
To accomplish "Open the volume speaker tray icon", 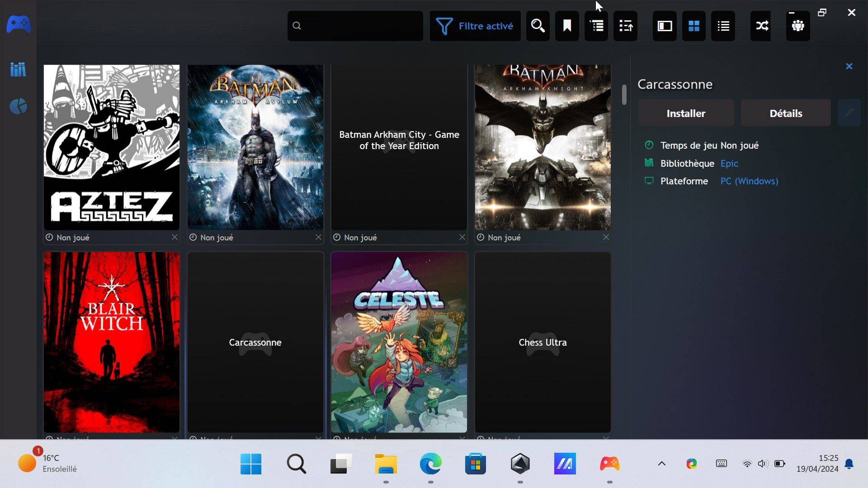I will coord(763,464).
